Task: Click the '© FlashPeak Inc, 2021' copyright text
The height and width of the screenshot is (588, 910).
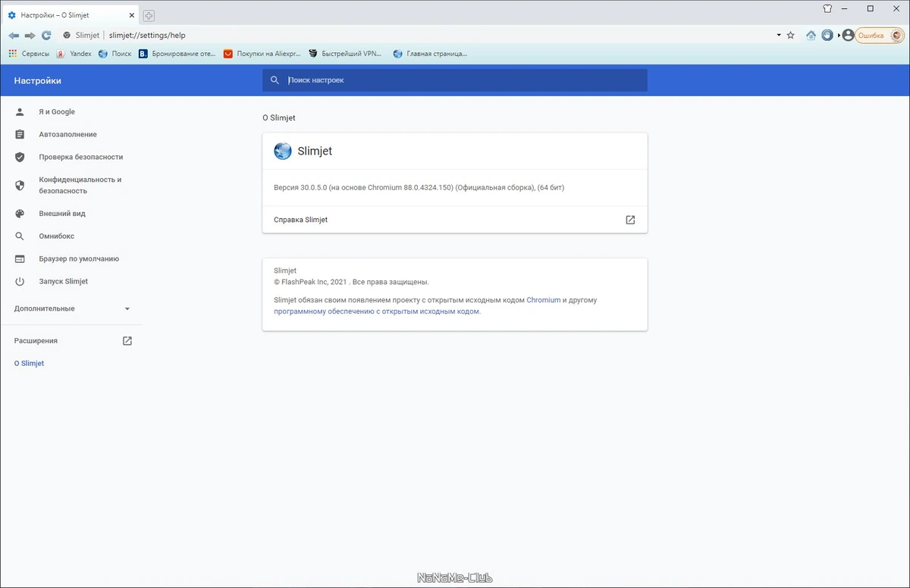Action: tap(310, 282)
